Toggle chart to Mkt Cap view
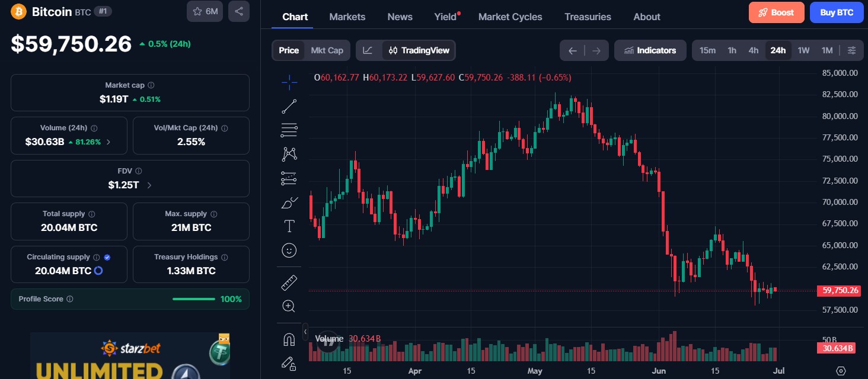The height and width of the screenshot is (379, 868). click(x=327, y=50)
